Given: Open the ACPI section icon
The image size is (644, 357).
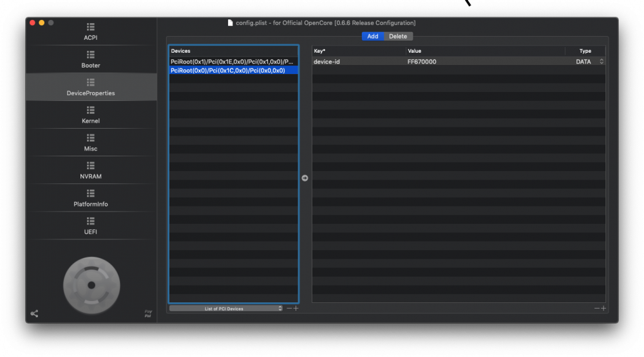Looking at the screenshot, I should pyautogui.click(x=91, y=27).
